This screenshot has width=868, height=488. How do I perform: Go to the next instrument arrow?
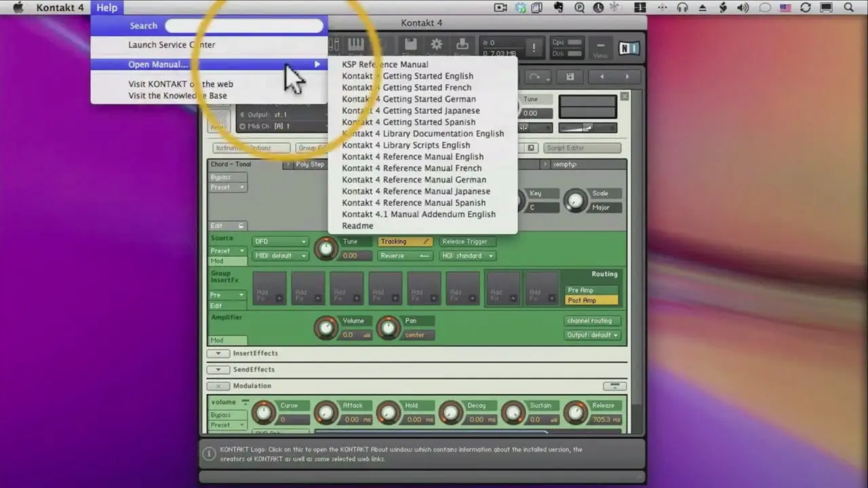coord(627,77)
